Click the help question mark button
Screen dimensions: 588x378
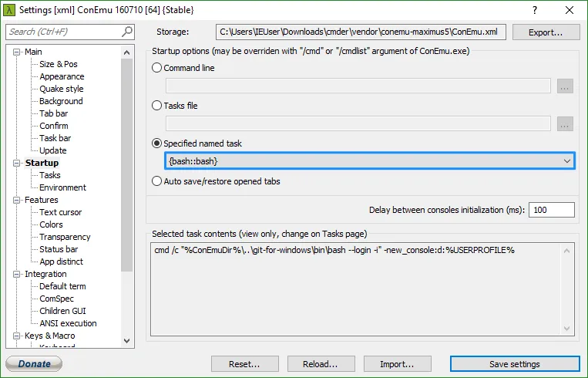[535, 10]
